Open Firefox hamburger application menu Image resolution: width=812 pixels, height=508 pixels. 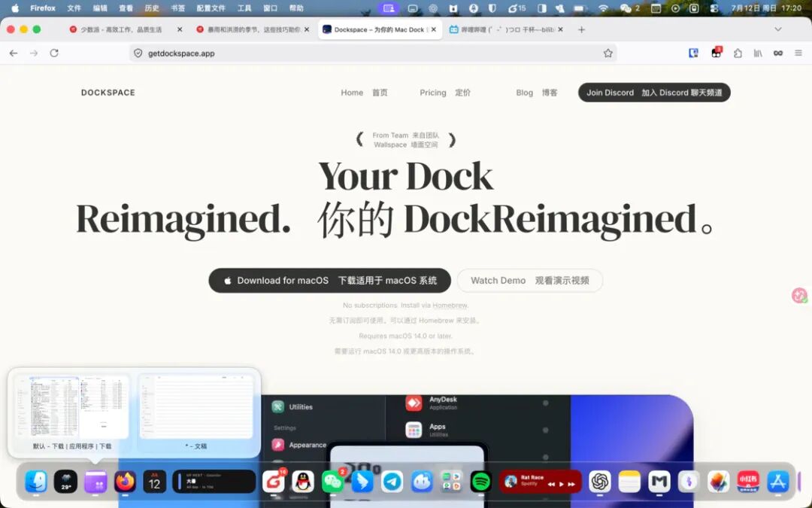point(798,53)
